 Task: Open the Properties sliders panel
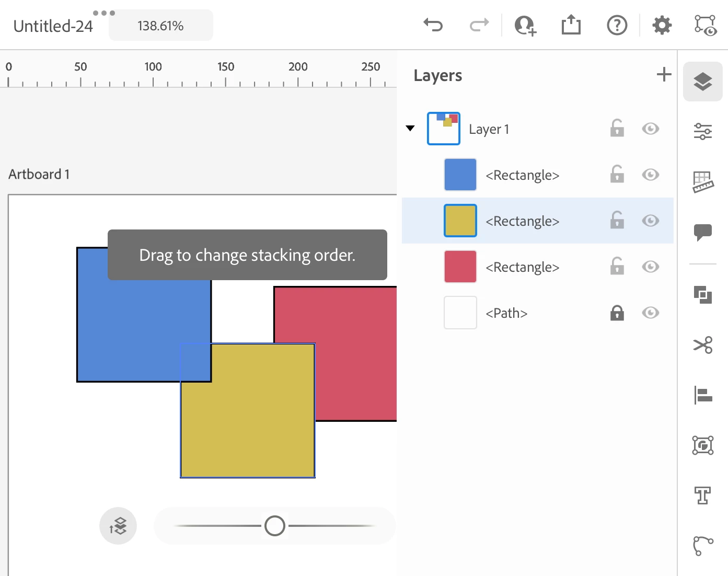pos(703,132)
